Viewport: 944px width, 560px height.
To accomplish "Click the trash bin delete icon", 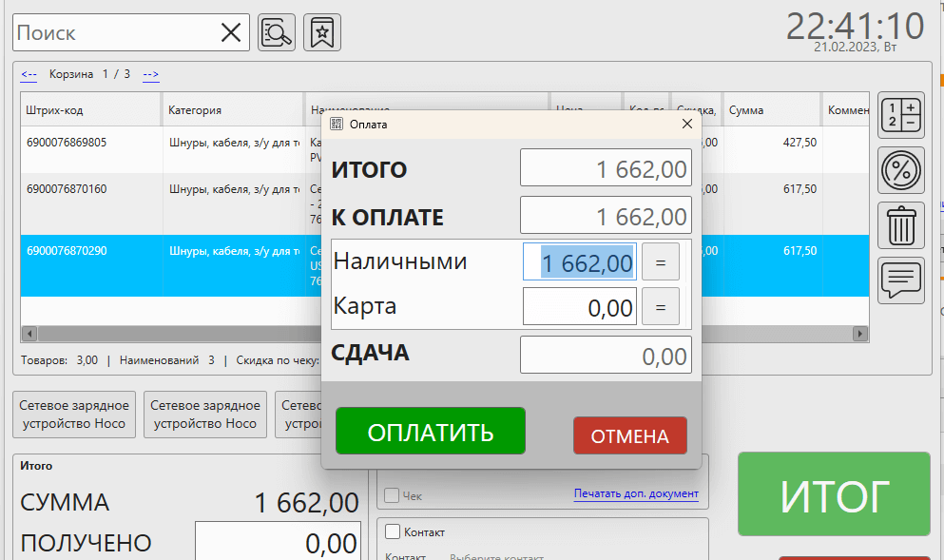I will [x=901, y=226].
